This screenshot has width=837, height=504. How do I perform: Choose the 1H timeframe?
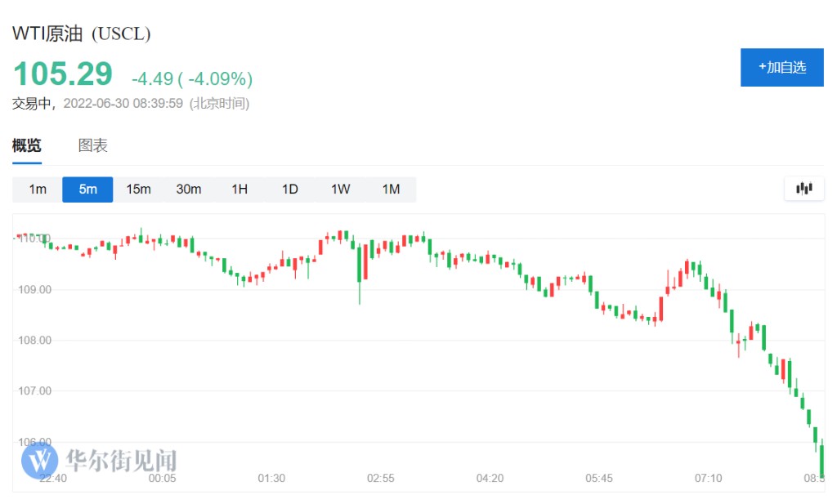[239, 190]
